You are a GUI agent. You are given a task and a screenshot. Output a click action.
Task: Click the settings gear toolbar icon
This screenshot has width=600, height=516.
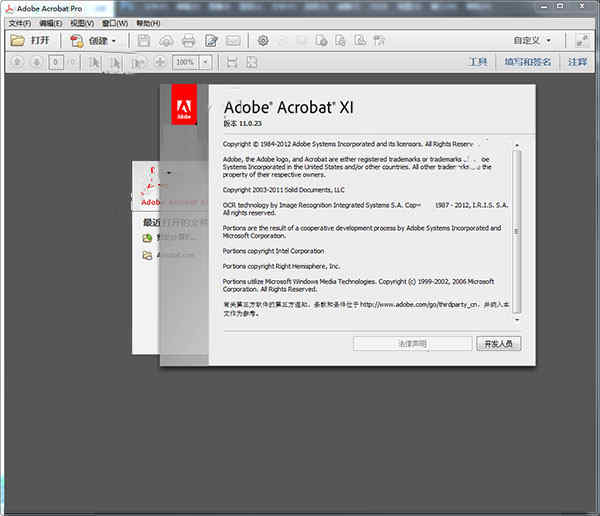[263, 41]
